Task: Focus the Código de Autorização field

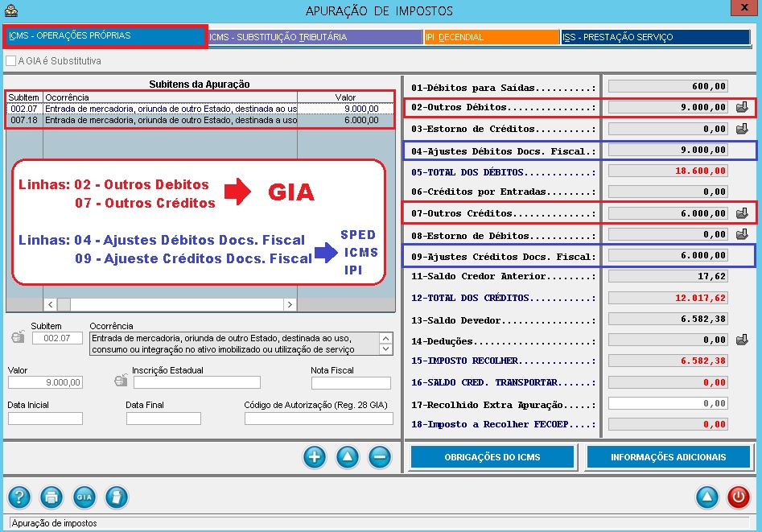Action: coord(319,419)
